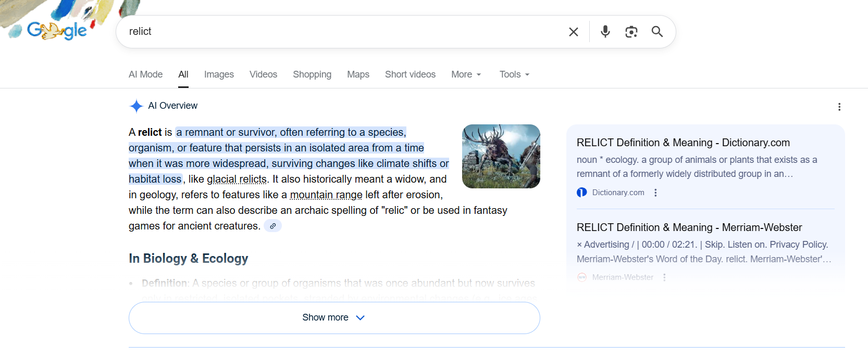Expand the More search filters dropdown

click(466, 74)
